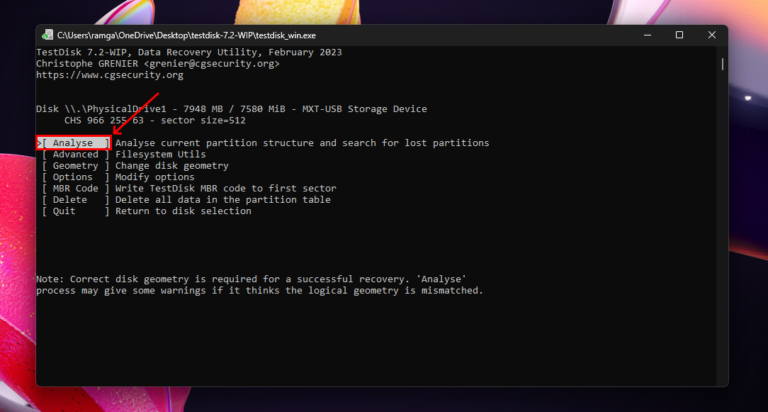The image size is (768, 412).
Task: Select the MBR Code option
Action: (75, 188)
